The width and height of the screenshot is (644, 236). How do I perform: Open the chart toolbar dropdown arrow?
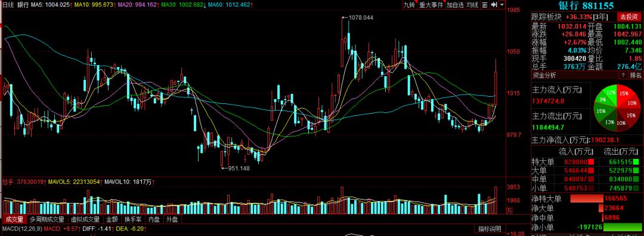pos(502,5)
